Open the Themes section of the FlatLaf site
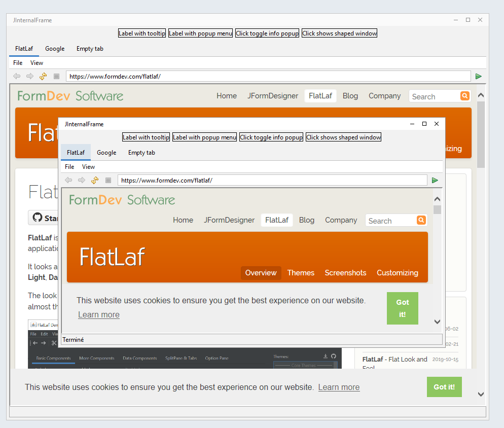504x428 pixels. (301, 273)
